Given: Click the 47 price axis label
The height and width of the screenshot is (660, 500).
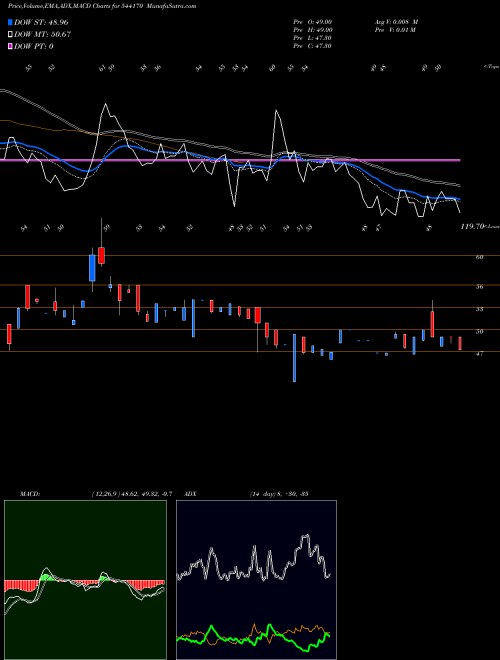Looking at the screenshot, I should tap(479, 354).
